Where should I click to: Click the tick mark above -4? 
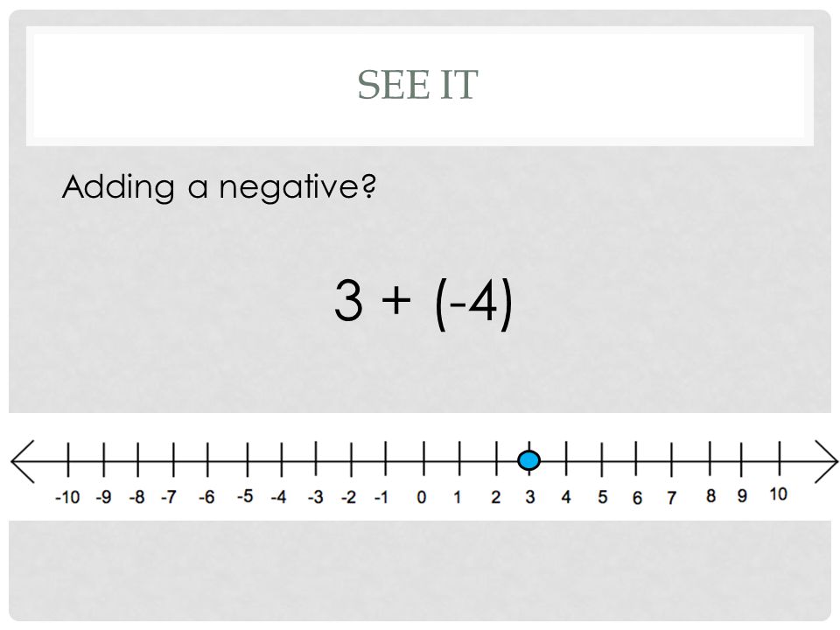point(282,458)
